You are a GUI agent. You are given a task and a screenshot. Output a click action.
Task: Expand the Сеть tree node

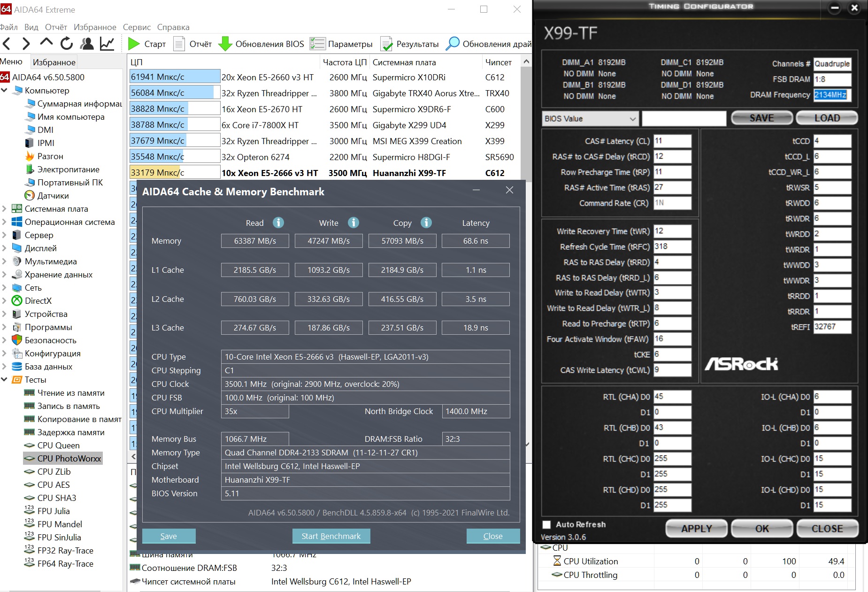click(x=4, y=288)
